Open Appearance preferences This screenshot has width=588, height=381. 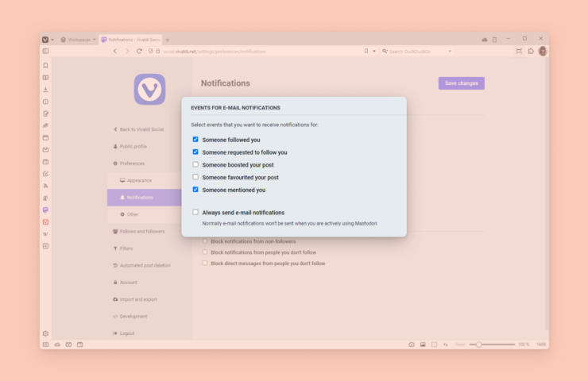coord(136,180)
